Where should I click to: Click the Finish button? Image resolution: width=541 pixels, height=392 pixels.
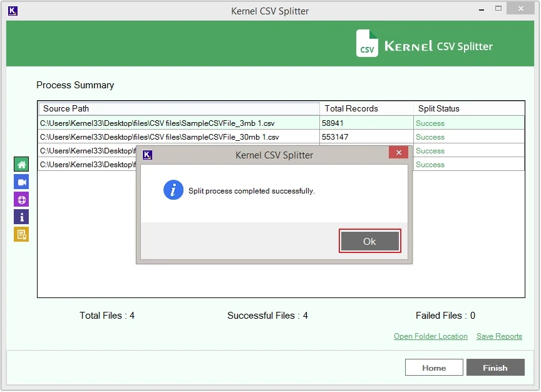(495, 368)
